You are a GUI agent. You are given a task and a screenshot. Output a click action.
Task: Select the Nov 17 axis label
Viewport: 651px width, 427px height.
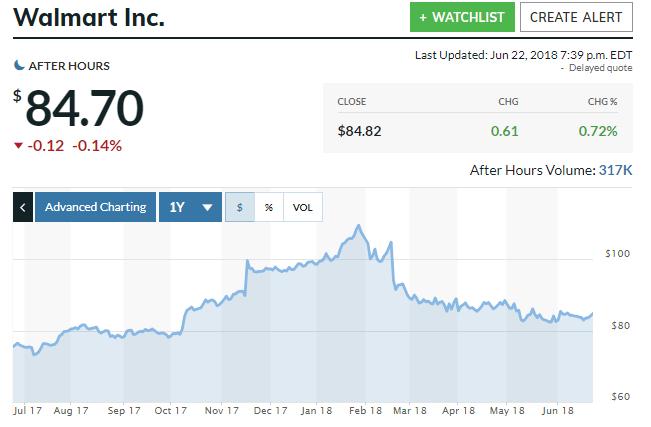click(222, 410)
